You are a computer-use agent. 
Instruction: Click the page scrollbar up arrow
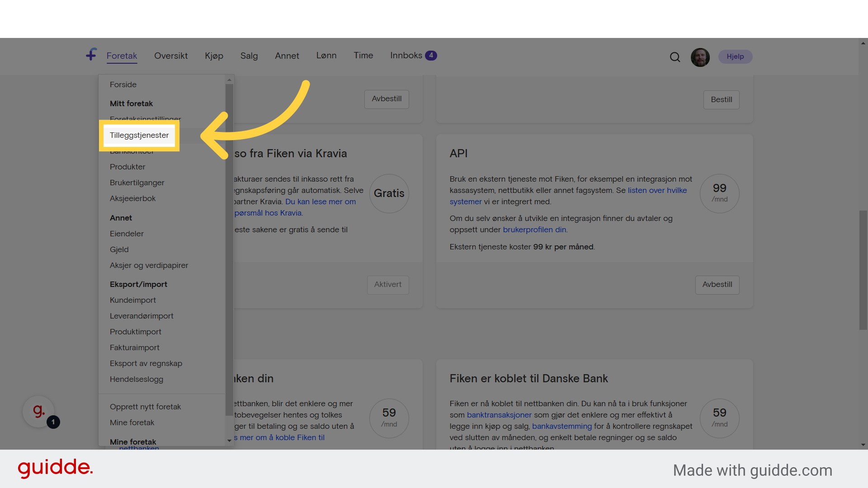[x=863, y=43]
